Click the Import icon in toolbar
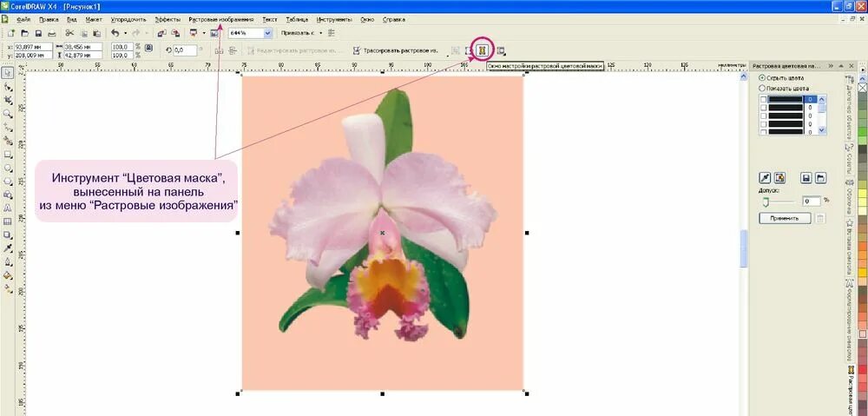 [x=162, y=33]
